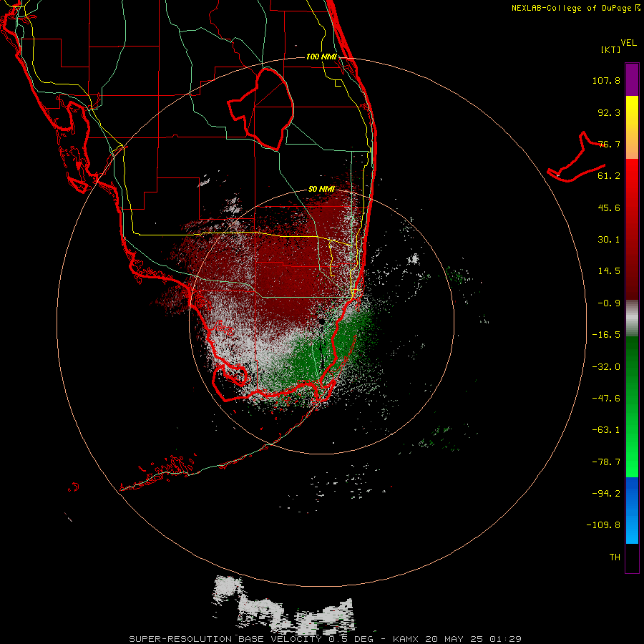Screen dimensions: 644x644
Task: Click the [KT] units label
Action: point(611,49)
